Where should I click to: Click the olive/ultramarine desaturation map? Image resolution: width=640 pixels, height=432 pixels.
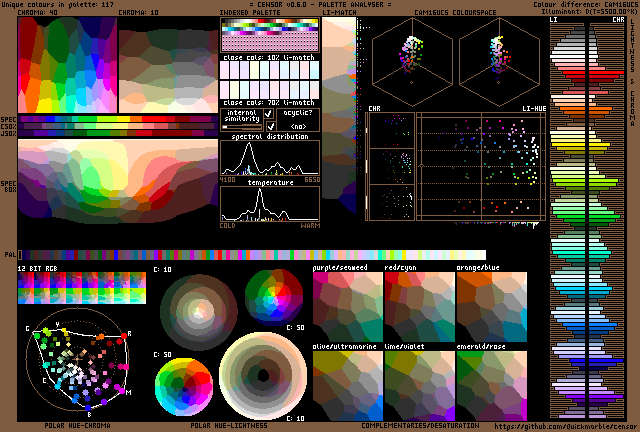348,386
